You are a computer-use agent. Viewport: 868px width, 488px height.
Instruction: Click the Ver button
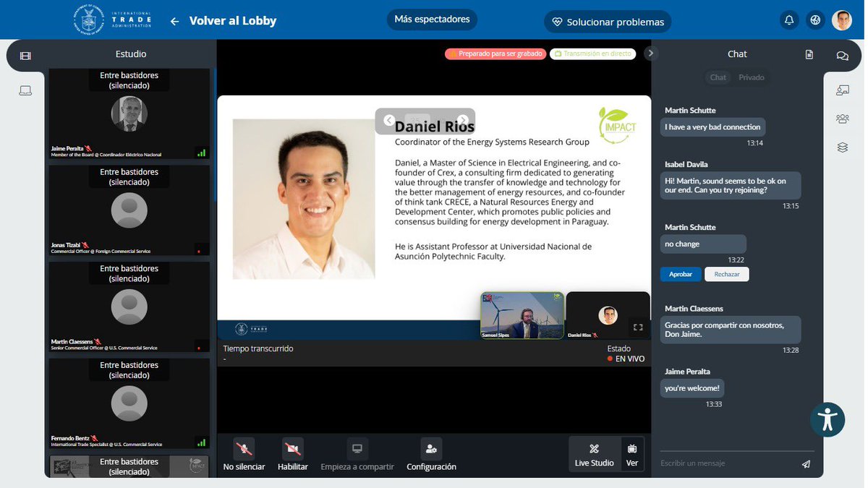point(632,455)
